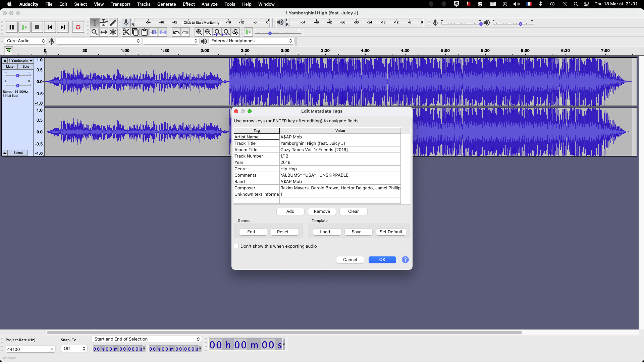Open the Tracks menu

coord(144,4)
